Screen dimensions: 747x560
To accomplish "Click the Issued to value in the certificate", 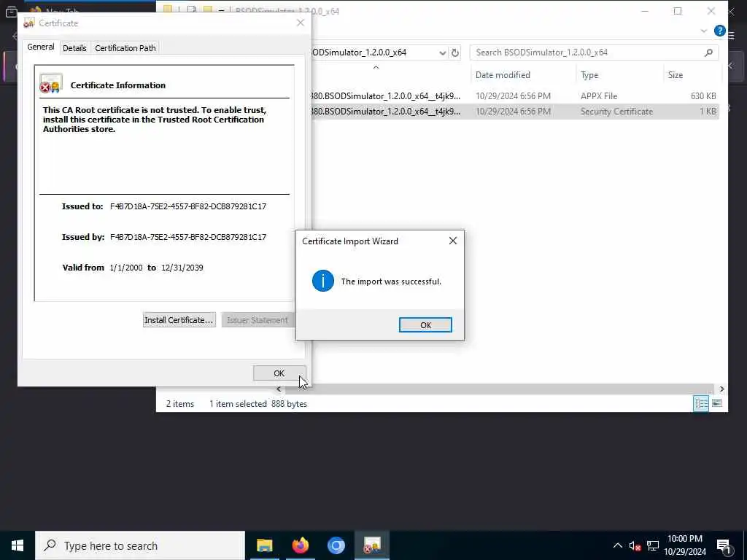I will click(188, 206).
